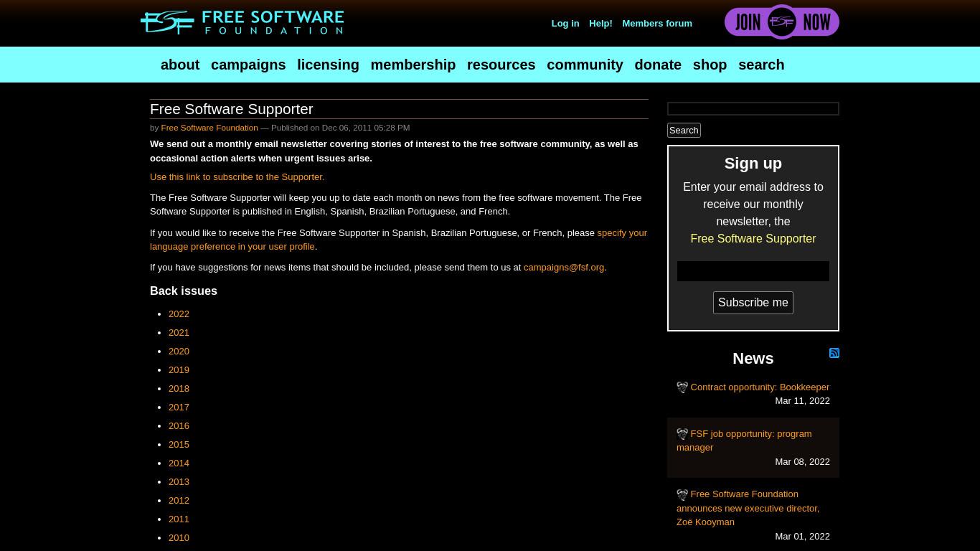Open the search menu item
Screen dimensions: 980x551
(x=761, y=65)
